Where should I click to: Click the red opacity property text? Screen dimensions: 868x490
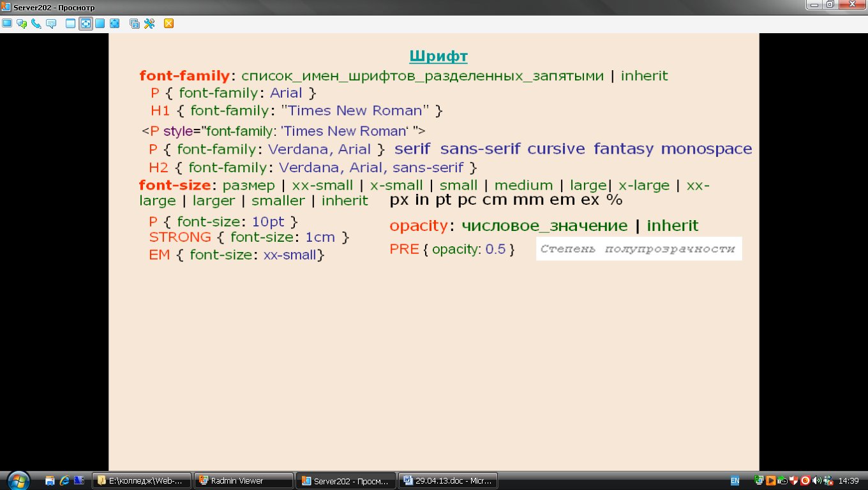coord(419,226)
